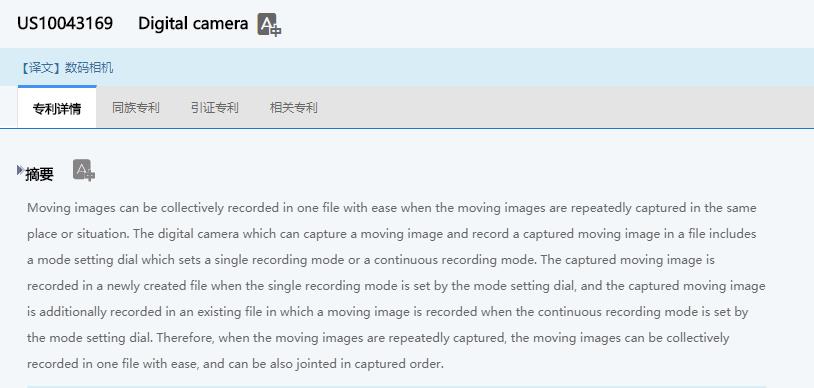Click abstract line starting is additionally recorded
The image size is (814, 388).
pos(388,312)
